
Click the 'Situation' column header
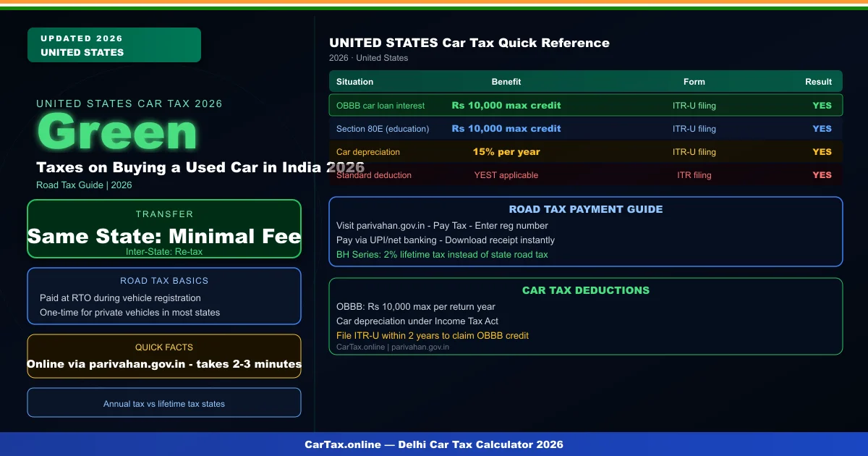click(355, 82)
